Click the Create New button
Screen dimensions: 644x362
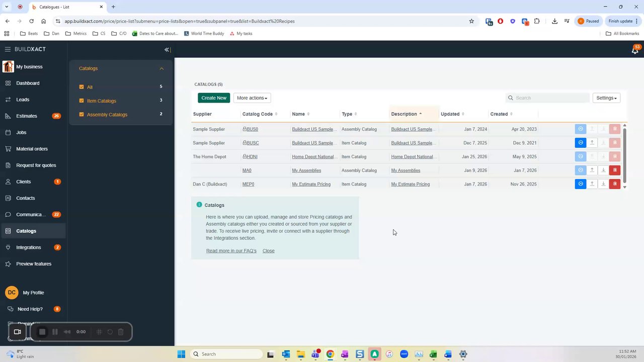214,98
